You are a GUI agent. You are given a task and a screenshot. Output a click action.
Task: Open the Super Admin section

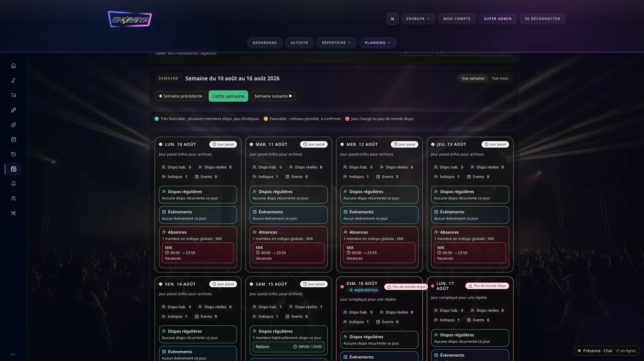point(498,19)
